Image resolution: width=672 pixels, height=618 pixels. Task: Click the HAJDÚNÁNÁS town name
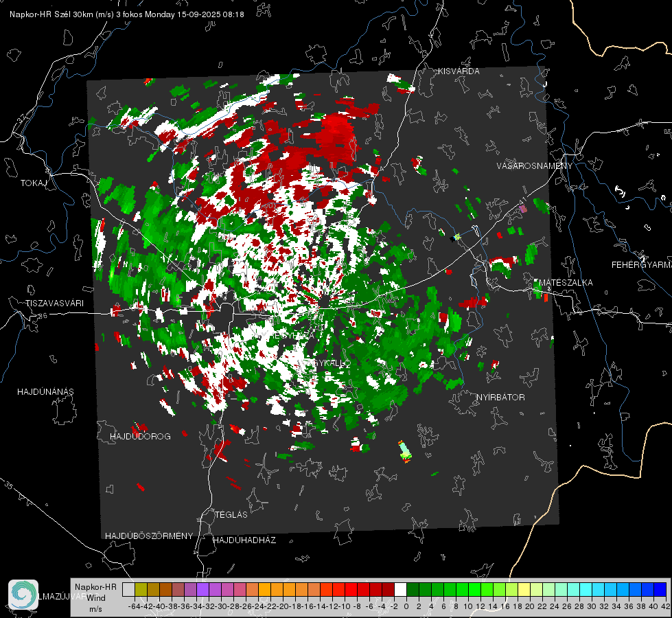(45, 391)
